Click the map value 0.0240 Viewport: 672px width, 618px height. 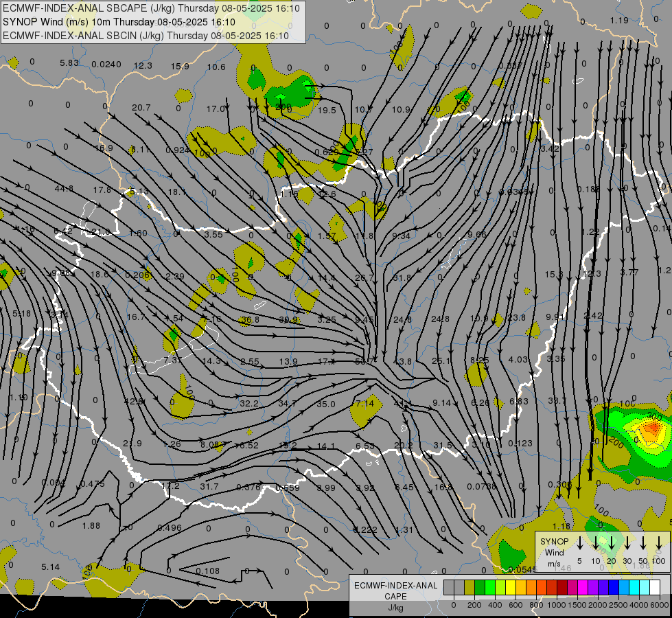click(x=106, y=65)
